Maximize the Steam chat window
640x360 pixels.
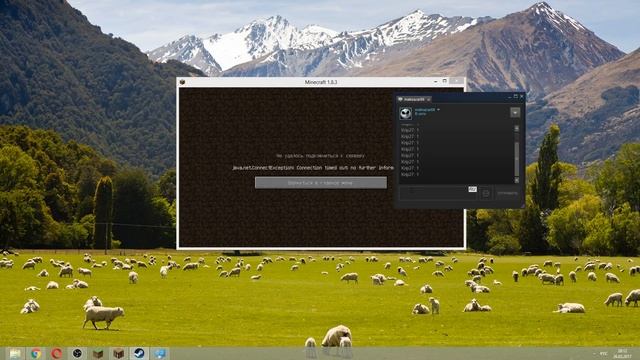coord(516,97)
